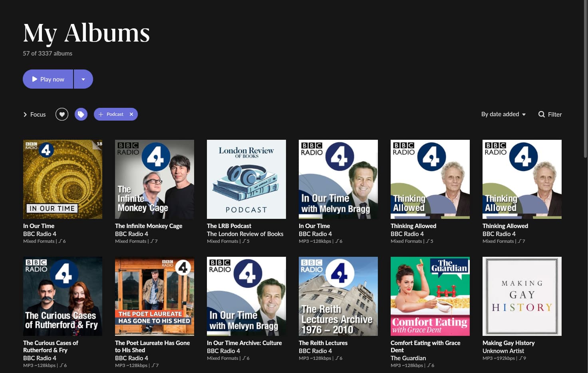This screenshot has width=588, height=373.
Task: Toggle the tag filter icon
Action: coord(81,115)
